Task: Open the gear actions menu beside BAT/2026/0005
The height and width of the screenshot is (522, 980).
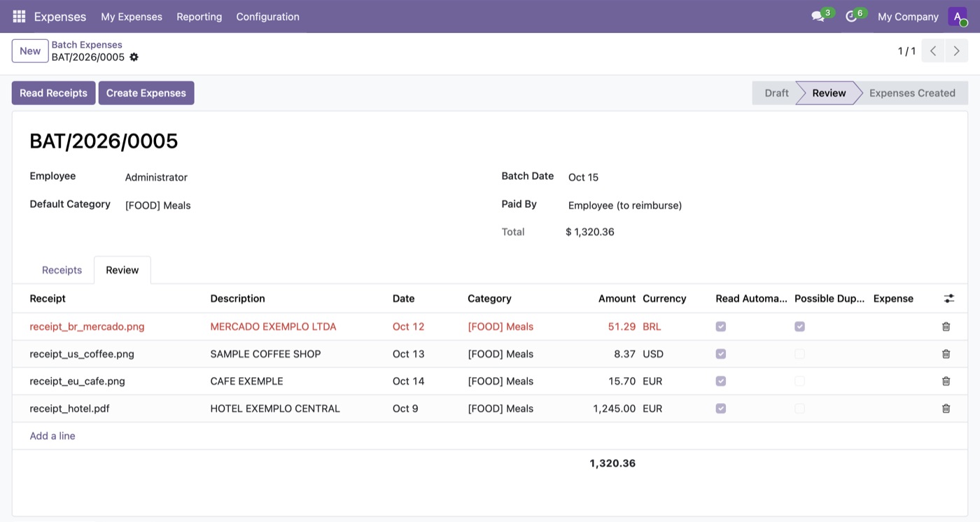Action: coord(134,57)
